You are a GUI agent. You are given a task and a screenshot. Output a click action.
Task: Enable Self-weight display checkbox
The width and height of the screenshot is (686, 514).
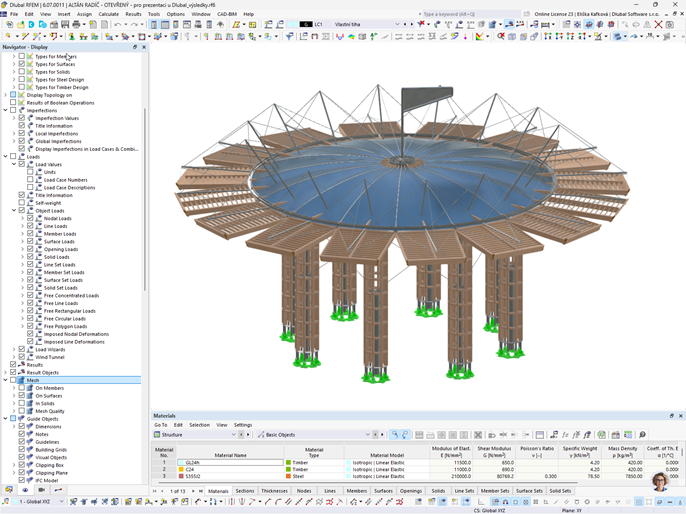pos(21,203)
